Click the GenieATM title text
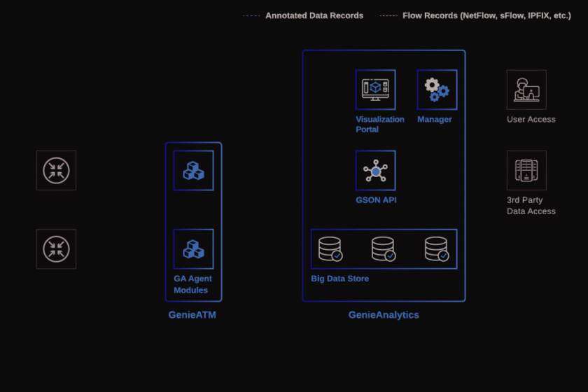 tap(192, 315)
